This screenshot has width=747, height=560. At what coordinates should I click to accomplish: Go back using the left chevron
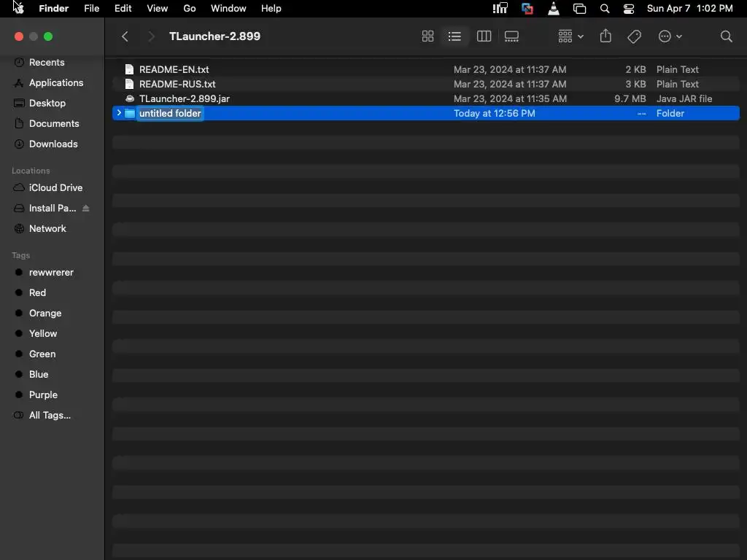pos(125,36)
